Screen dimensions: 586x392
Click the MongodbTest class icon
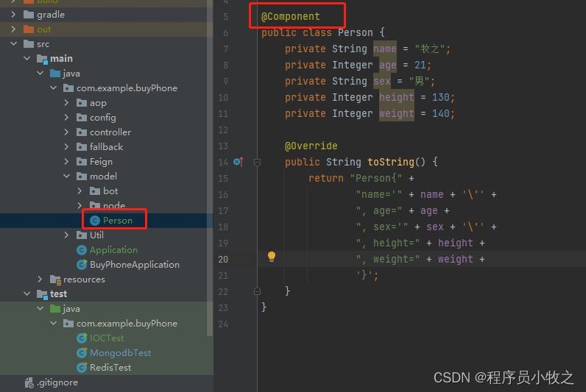pos(82,352)
